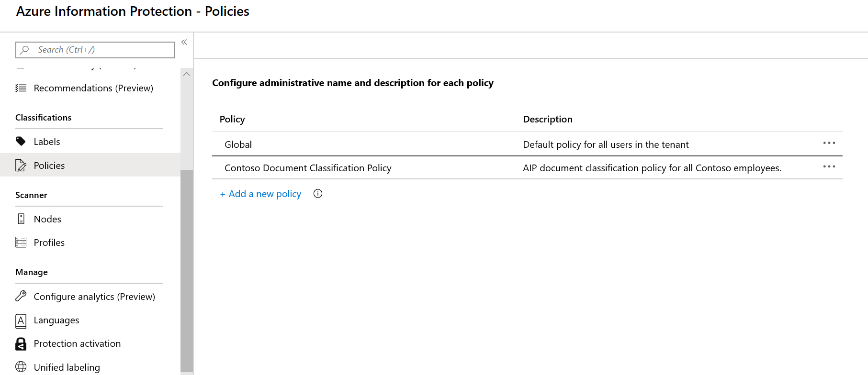Click the sidebar scroll up arrow
This screenshot has width=868, height=375.
[x=187, y=74]
